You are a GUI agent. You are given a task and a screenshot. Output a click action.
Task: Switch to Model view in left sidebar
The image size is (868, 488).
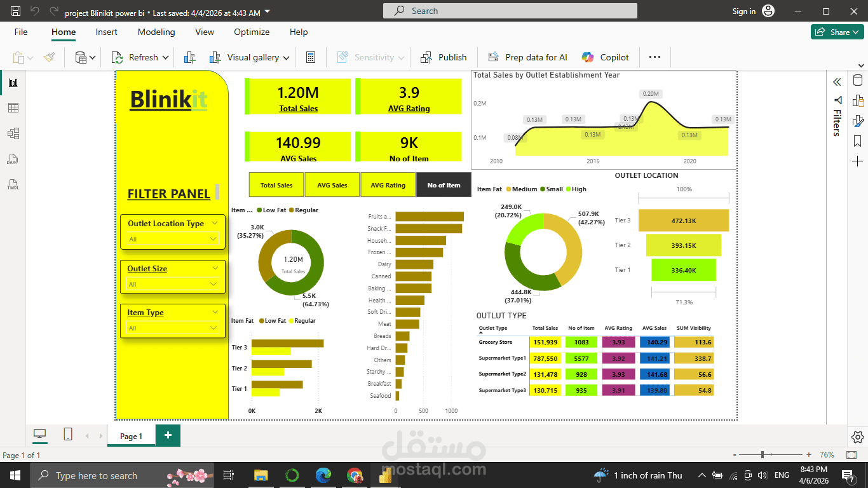tap(13, 133)
